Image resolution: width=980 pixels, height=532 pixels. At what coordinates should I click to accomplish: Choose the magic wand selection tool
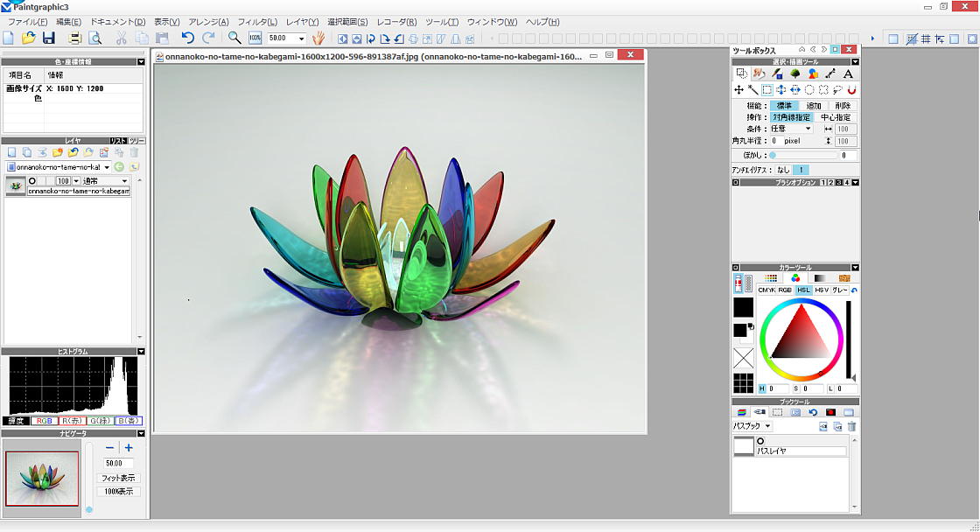753,90
